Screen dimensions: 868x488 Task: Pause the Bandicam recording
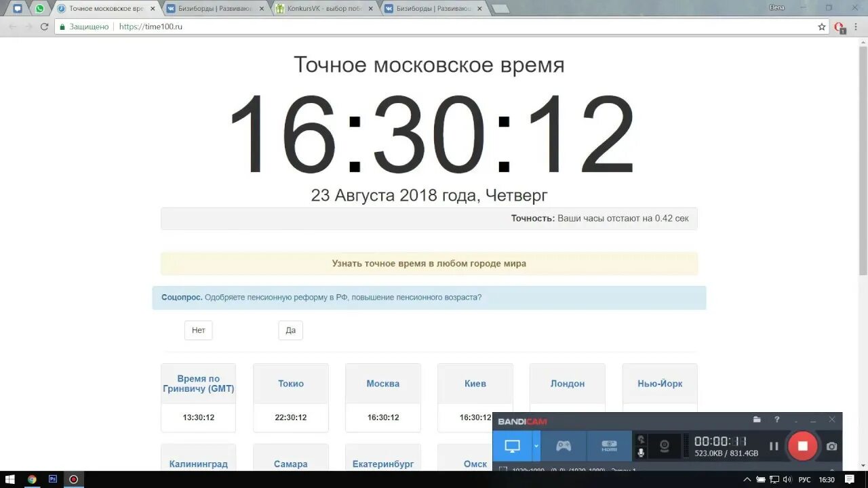(774, 446)
